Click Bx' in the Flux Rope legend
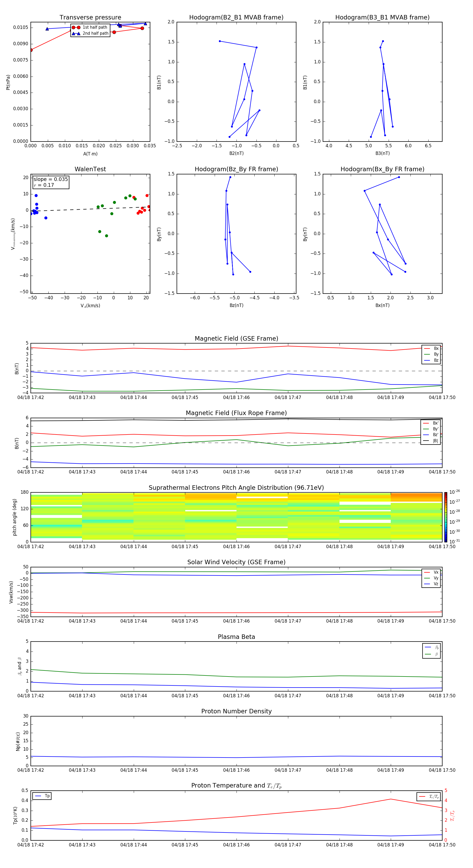 431,423
